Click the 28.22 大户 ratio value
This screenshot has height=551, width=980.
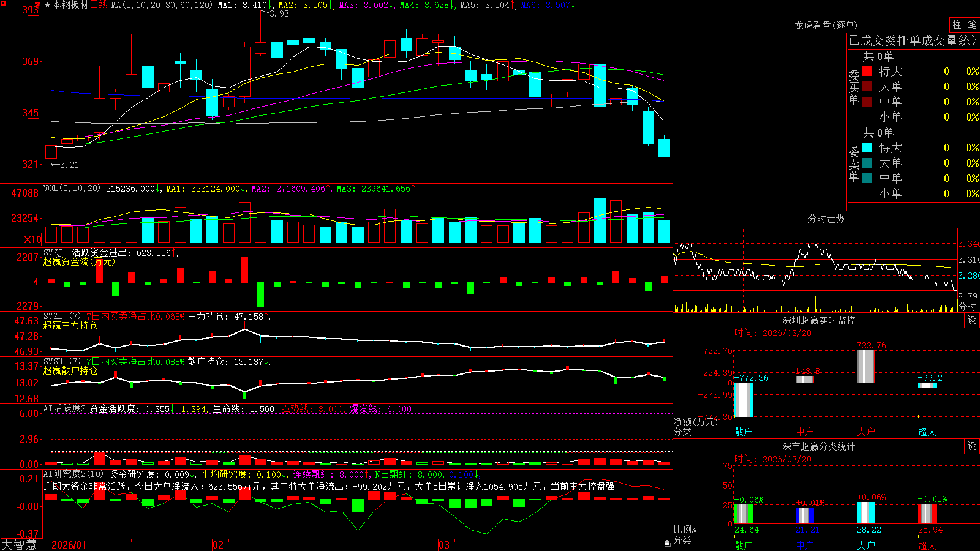[x=869, y=530]
